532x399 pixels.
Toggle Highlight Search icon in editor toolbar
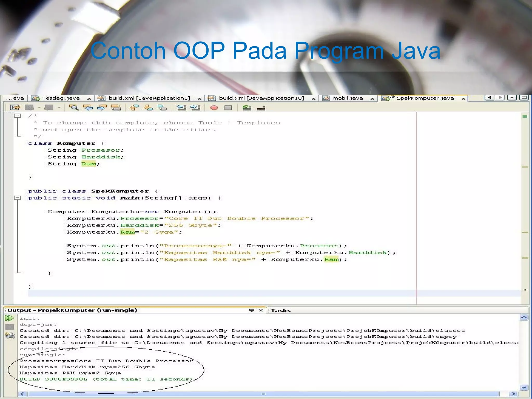tap(116, 108)
